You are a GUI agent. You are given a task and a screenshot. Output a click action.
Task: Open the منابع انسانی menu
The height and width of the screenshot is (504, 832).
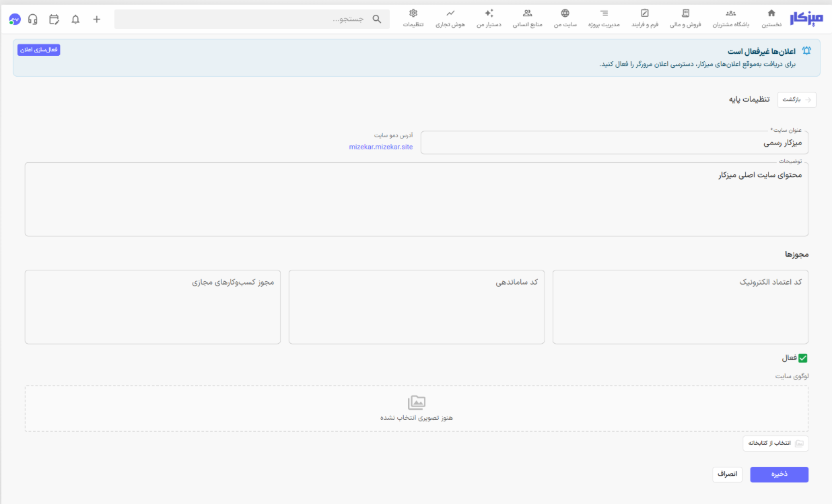click(x=527, y=18)
